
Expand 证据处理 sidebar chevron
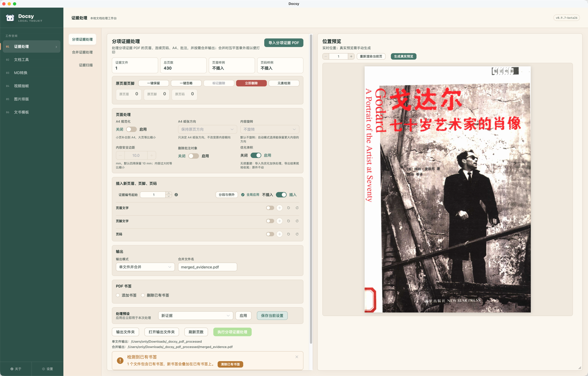coord(56,47)
